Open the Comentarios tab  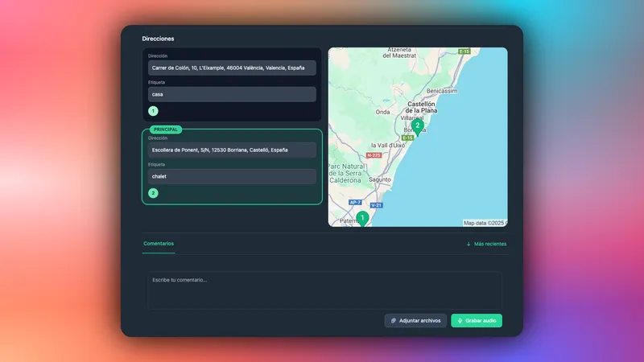click(x=159, y=244)
